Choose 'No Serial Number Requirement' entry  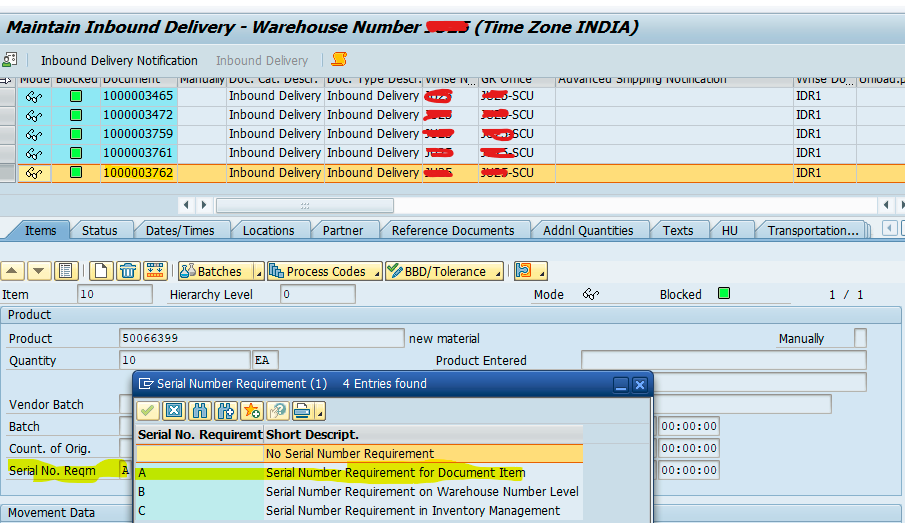coord(359,454)
